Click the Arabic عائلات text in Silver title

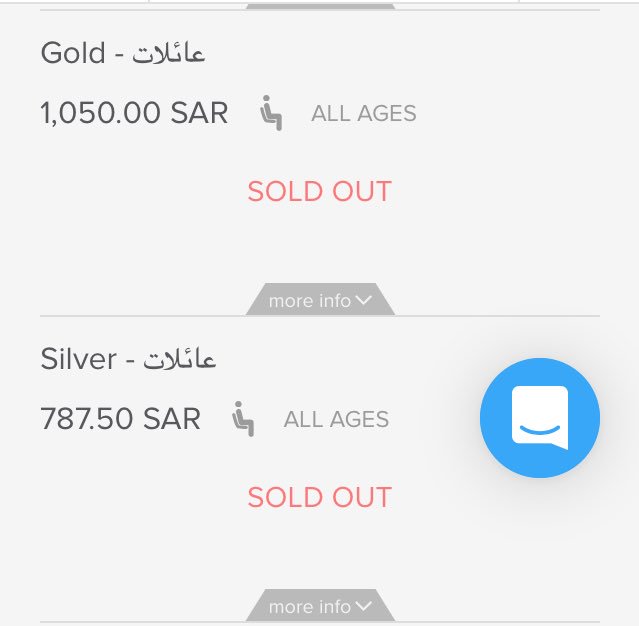(x=179, y=360)
